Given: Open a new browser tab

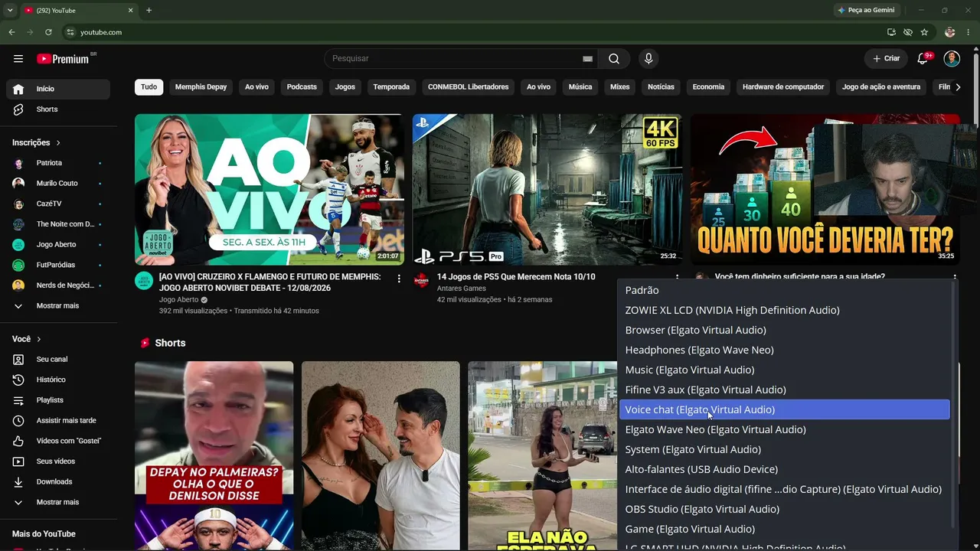Looking at the screenshot, I should pos(149,10).
